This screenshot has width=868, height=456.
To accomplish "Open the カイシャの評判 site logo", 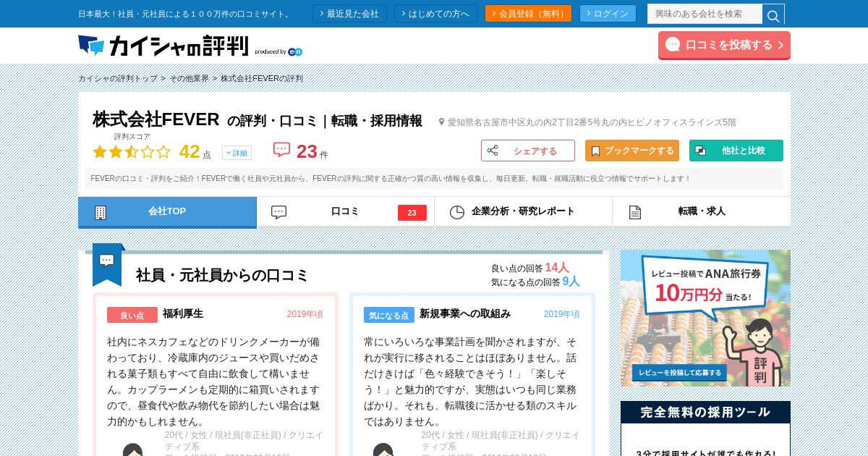I will coord(163,46).
